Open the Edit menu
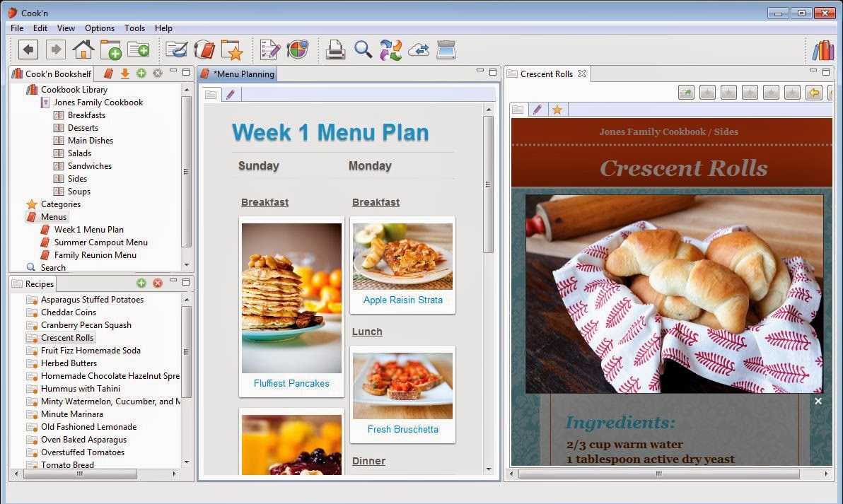The width and height of the screenshot is (843, 504). click(40, 28)
